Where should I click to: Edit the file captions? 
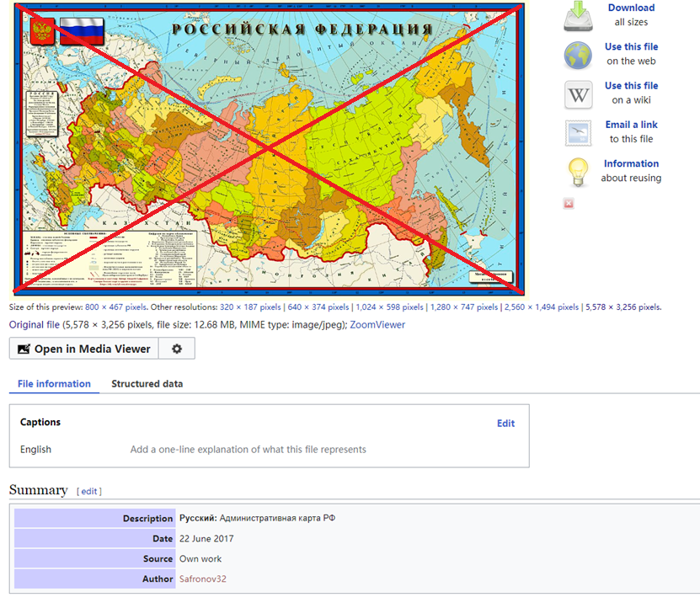pyautogui.click(x=505, y=424)
